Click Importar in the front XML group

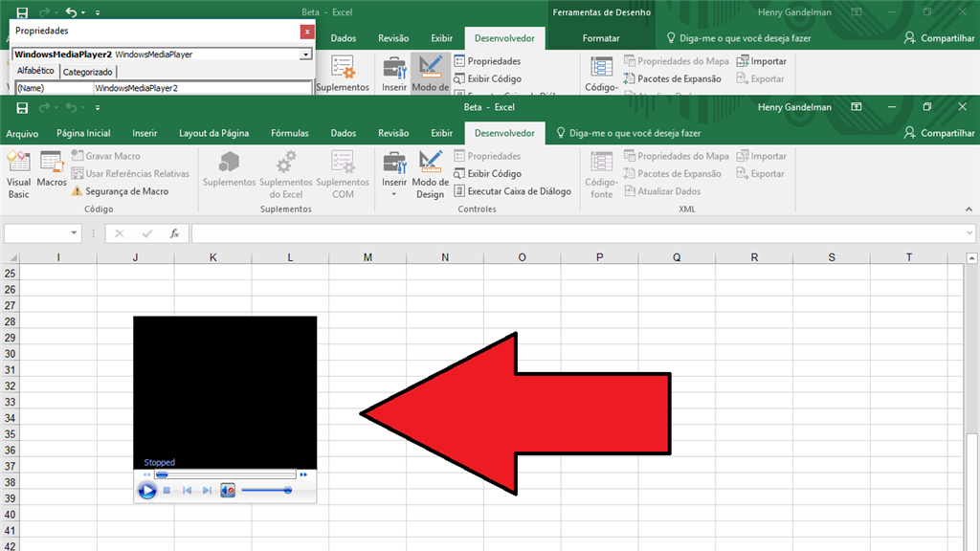click(x=761, y=156)
